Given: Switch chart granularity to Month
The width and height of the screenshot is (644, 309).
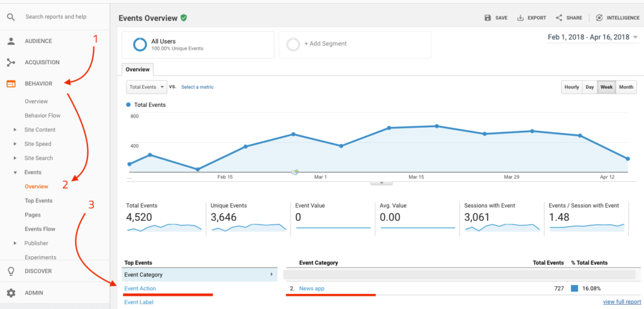Looking at the screenshot, I should [x=626, y=87].
